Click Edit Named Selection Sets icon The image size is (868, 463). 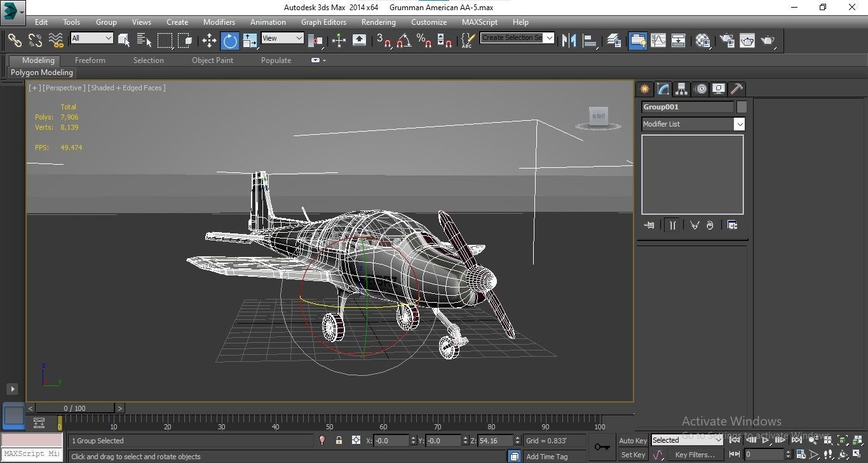(468, 41)
